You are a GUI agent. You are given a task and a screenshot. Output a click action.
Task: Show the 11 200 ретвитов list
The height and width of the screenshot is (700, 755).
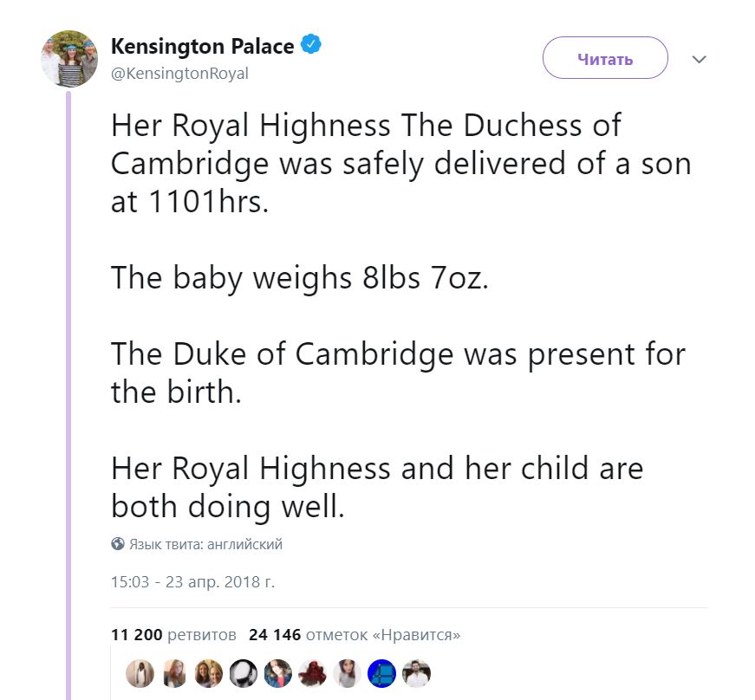pos(173,635)
